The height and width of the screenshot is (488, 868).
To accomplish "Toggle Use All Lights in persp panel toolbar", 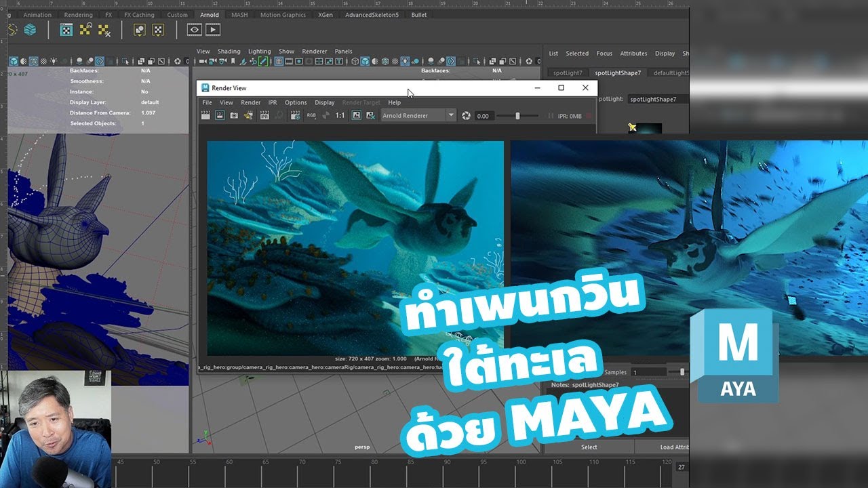I will [404, 61].
